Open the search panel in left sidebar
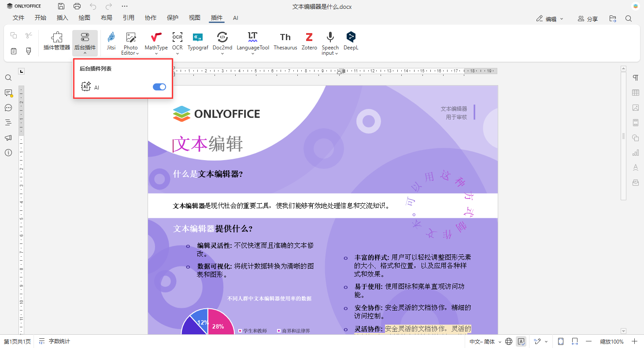Screen dimensions: 644x348 click(8, 78)
